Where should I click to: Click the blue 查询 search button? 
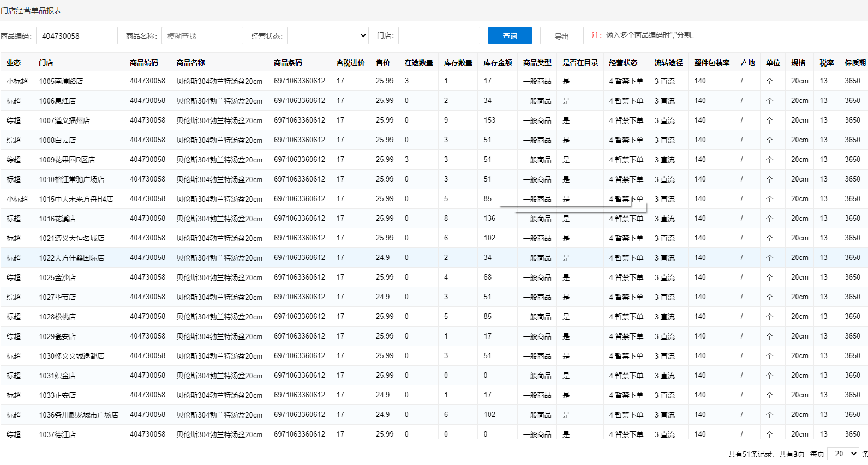(x=510, y=35)
